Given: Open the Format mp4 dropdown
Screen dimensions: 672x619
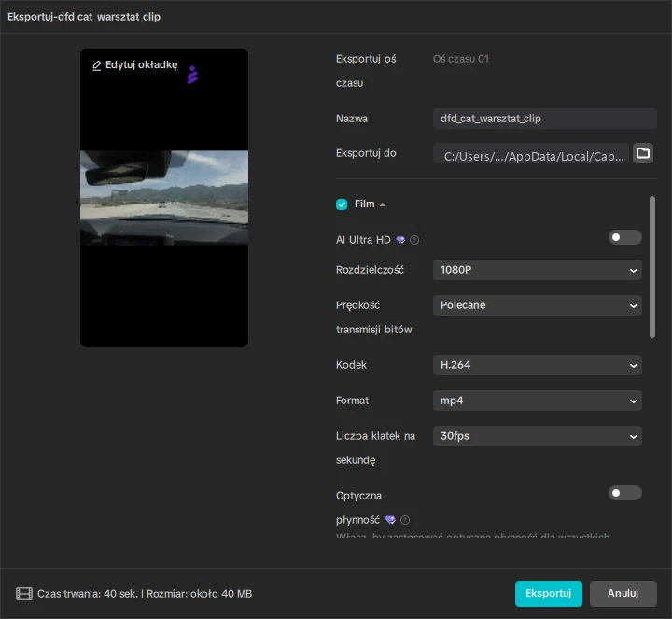Looking at the screenshot, I should click(x=537, y=401).
